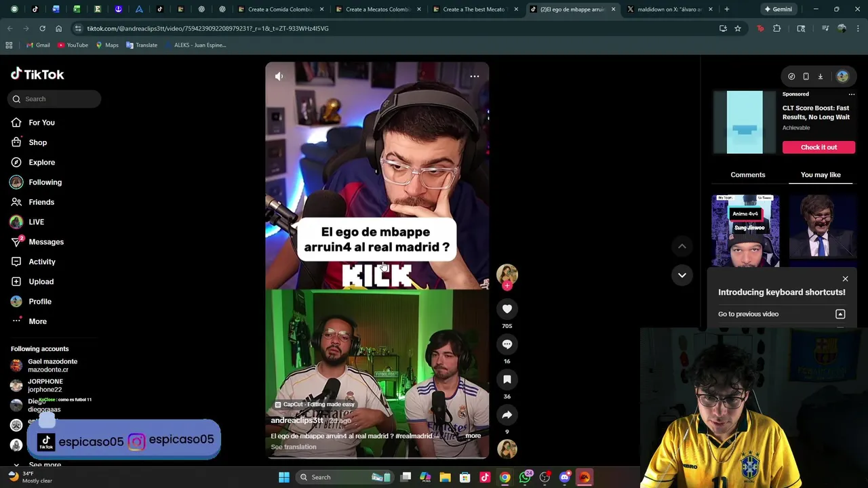Image resolution: width=868 pixels, height=488 pixels.
Task: Share the video using the arrow icon
Action: pos(507,415)
